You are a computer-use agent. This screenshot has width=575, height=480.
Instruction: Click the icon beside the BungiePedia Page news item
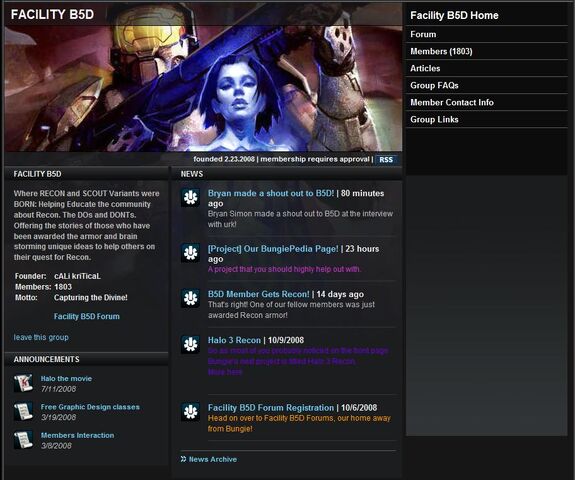(x=190, y=253)
